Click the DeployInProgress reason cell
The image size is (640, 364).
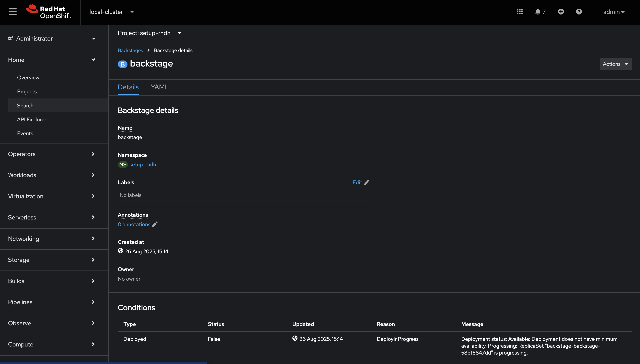[x=398, y=339]
